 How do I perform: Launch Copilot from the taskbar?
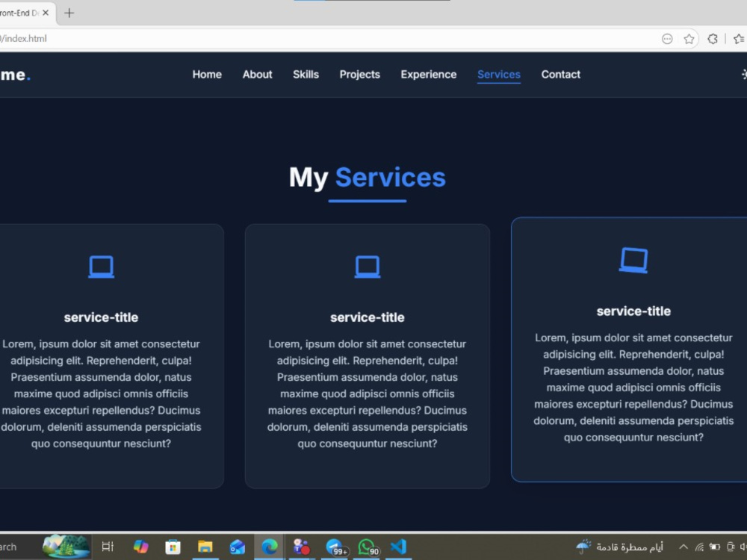click(140, 547)
